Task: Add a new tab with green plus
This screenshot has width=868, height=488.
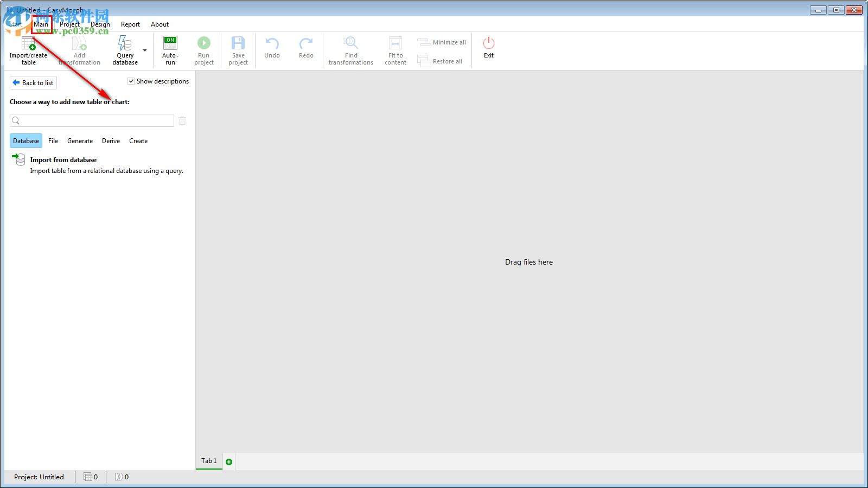Action: tap(229, 462)
